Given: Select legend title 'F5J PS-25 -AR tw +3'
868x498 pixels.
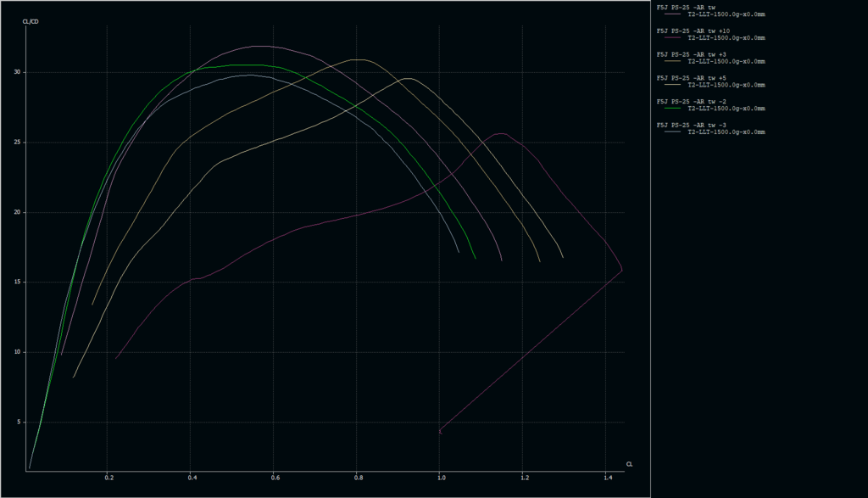Looking at the screenshot, I should (689, 54).
